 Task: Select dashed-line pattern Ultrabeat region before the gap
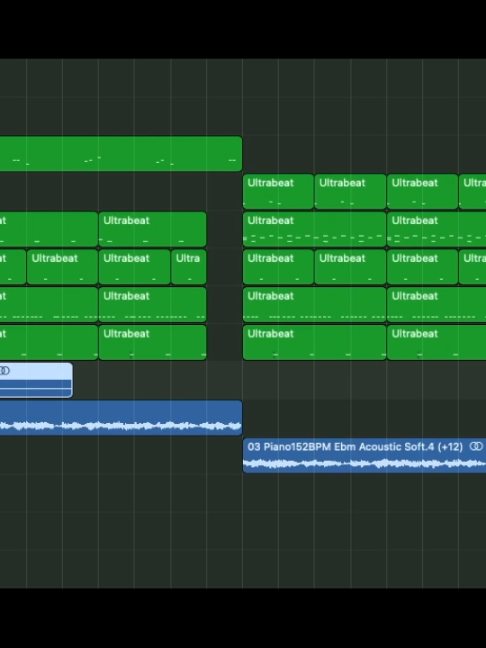152,305
